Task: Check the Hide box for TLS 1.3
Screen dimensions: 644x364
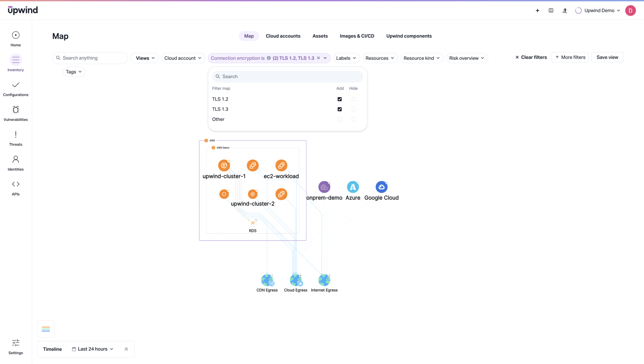Action: coord(354,109)
